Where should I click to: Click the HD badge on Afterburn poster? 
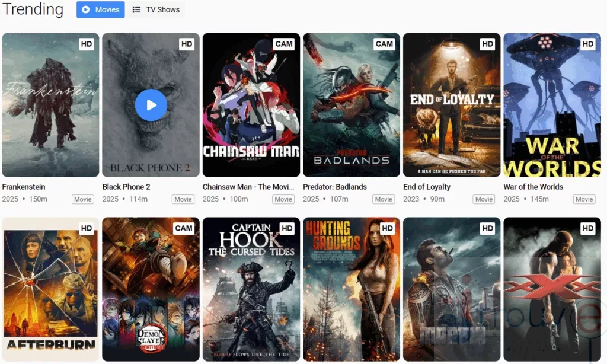tap(87, 228)
